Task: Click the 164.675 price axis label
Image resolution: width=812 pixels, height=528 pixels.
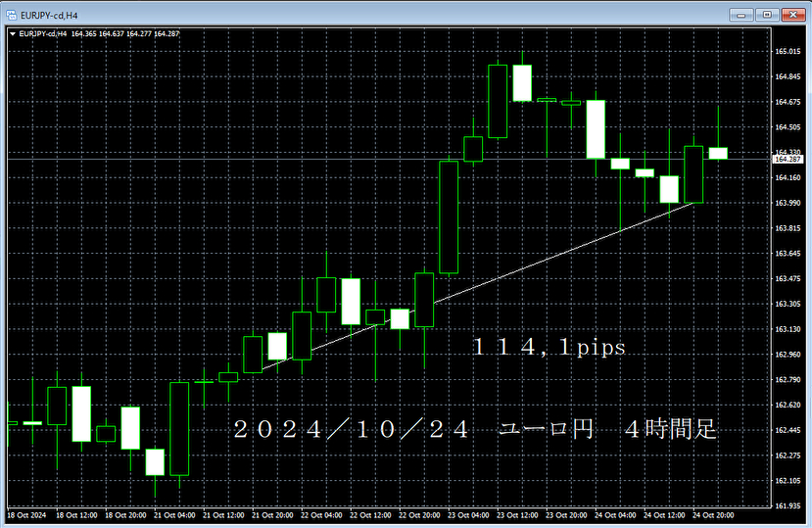Action: click(788, 102)
